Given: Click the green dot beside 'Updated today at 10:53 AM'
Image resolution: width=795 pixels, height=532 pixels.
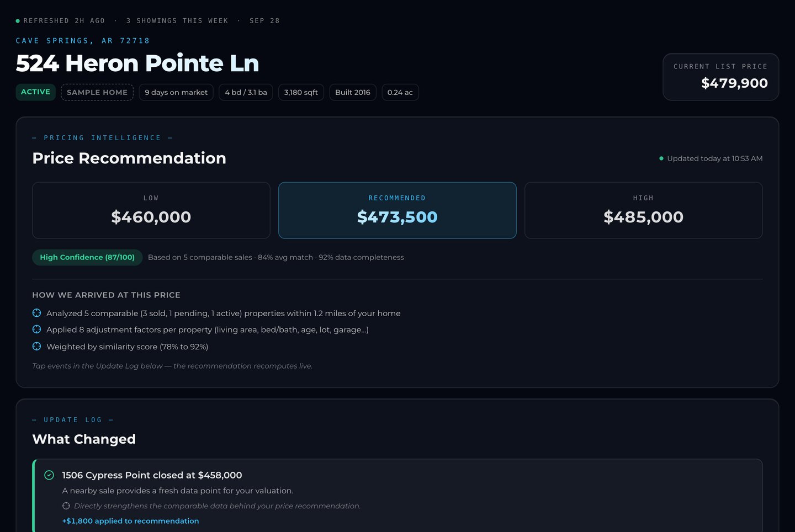Looking at the screenshot, I should 661,158.
